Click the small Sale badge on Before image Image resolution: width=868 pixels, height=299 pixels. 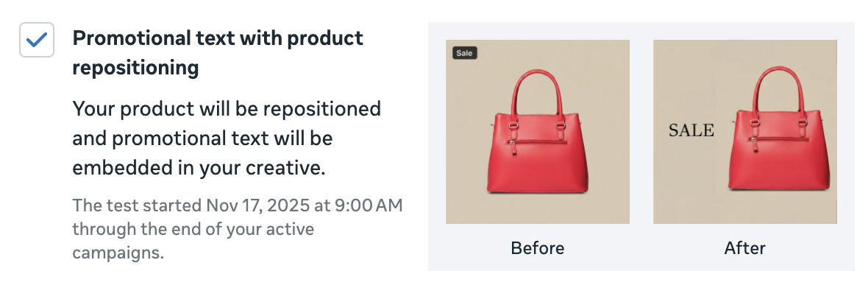pyautogui.click(x=464, y=53)
